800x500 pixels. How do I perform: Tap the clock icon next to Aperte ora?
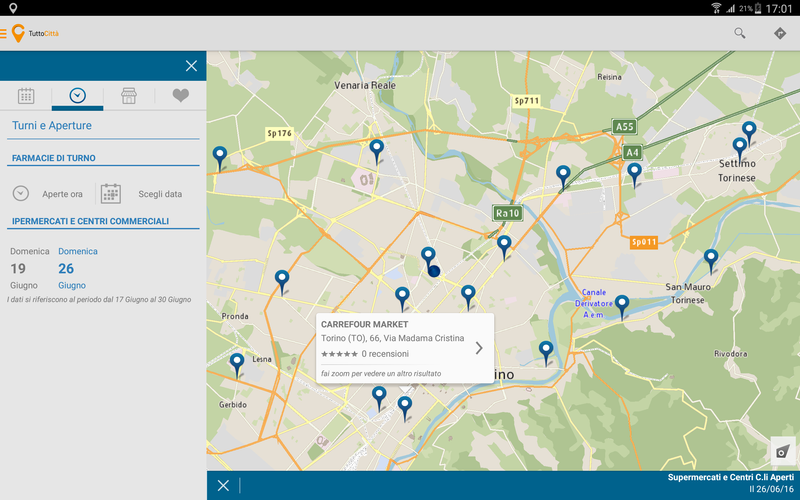pos(21,193)
